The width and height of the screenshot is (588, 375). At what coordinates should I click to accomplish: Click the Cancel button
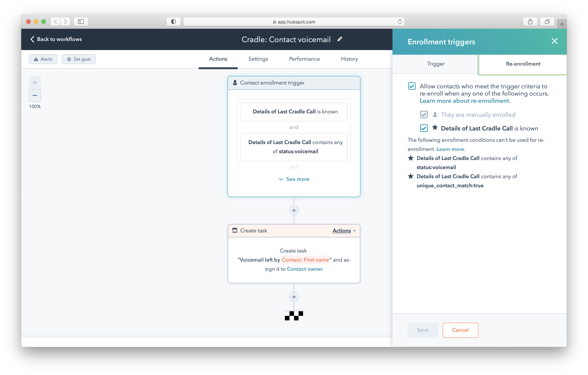pos(460,330)
